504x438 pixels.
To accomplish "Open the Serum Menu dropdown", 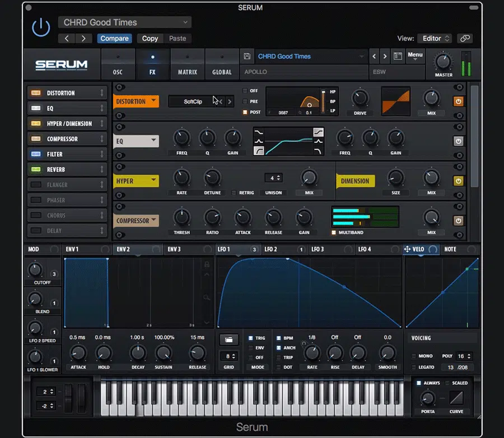I will pyautogui.click(x=415, y=56).
